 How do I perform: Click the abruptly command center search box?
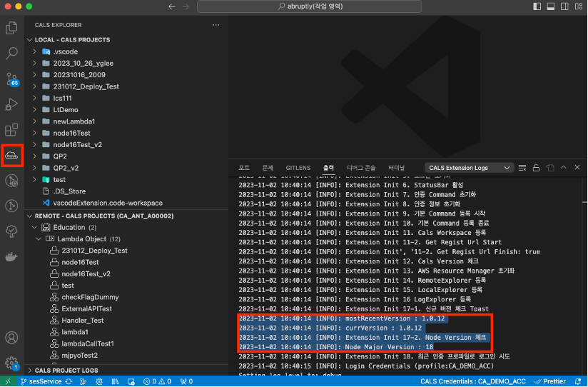310,6
